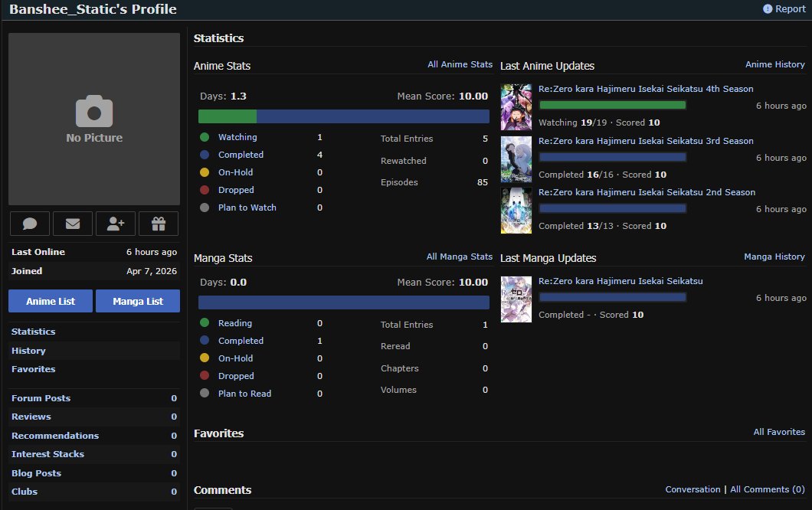Click the green Watching segment of the anime stats bar
The height and width of the screenshot is (510, 812).
click(228, 116)
